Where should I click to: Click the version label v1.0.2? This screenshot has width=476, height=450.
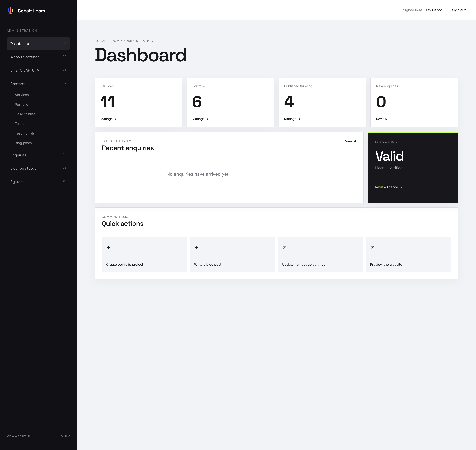(x=65, y=436)
